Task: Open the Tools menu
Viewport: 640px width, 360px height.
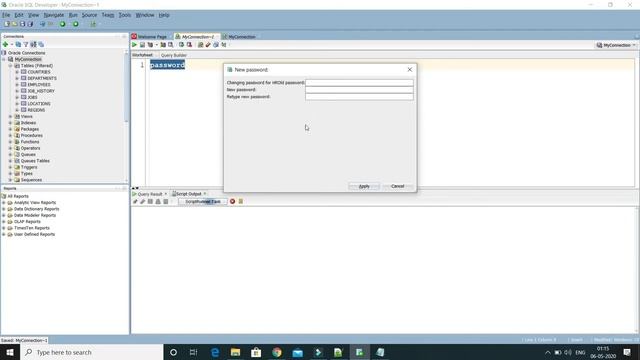Action: point(125,15)
